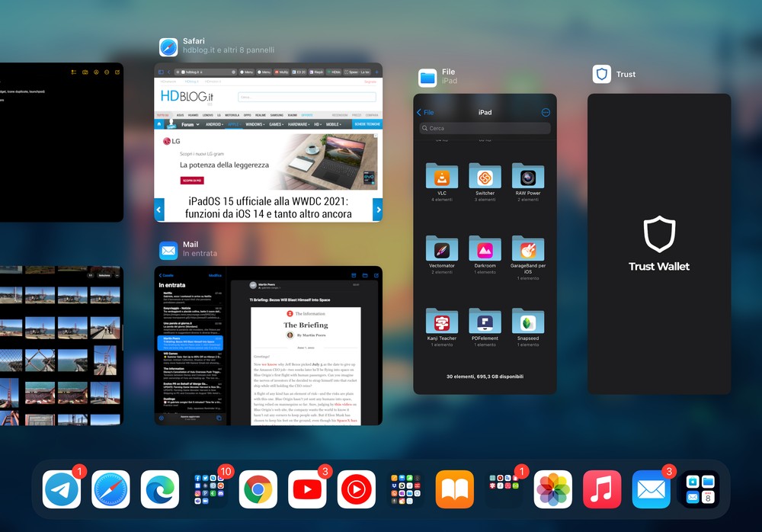Open Google Chrome from the dock
The width and height of the screenshot is (762, 532).
pyautogui.click(x=258, y=489)
